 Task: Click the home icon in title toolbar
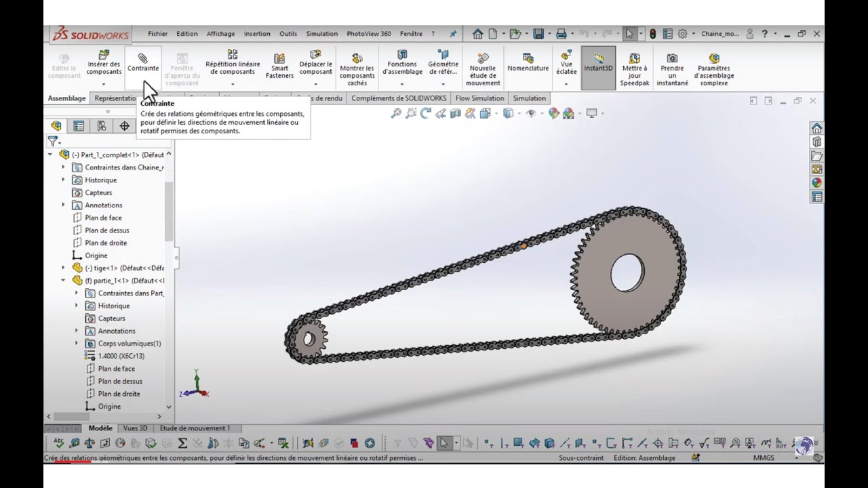[477, 34]
